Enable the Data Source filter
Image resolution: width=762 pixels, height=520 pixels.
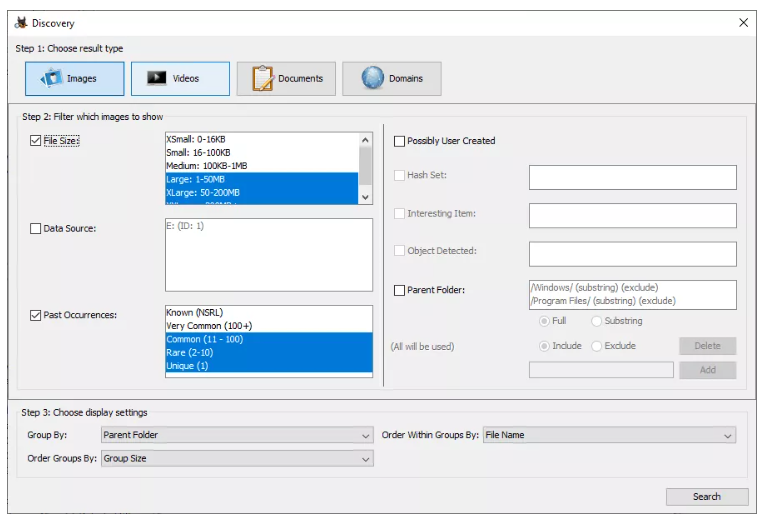(x=35, y=228)
